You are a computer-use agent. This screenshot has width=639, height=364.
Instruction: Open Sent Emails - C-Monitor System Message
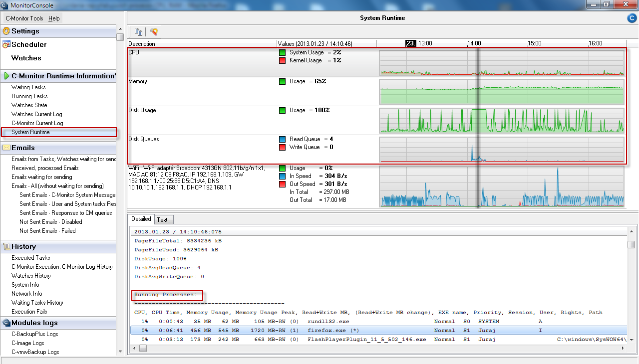tap(67, 195)
